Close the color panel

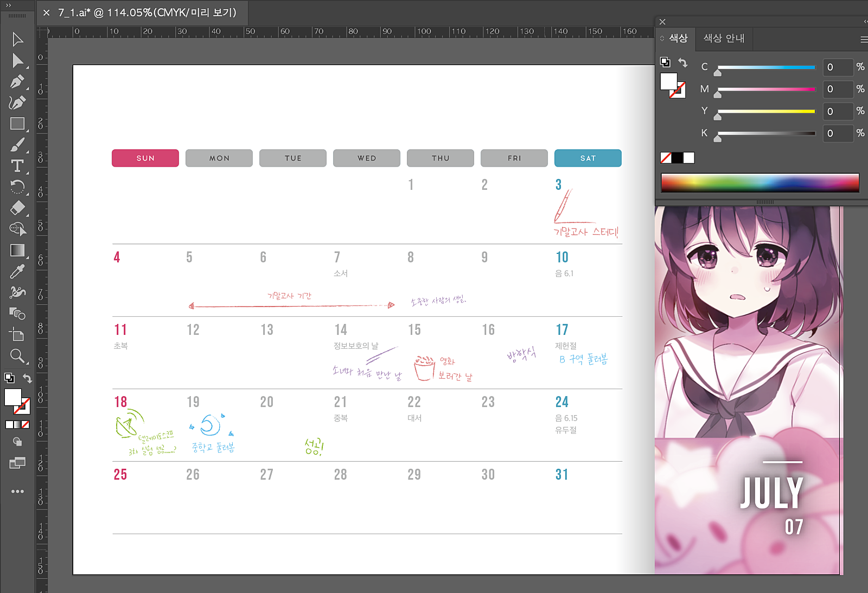662,22
